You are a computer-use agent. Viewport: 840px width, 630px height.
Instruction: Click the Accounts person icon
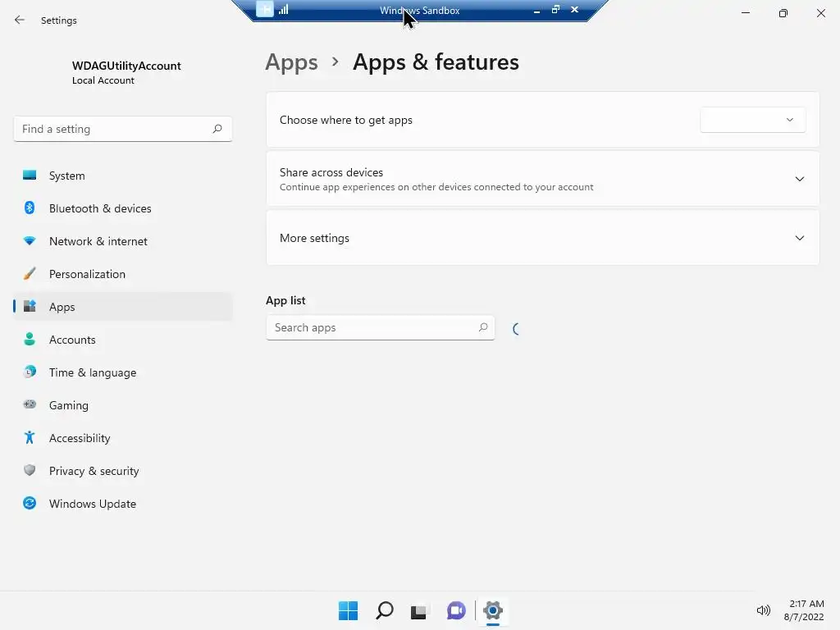tap(30, 339)
